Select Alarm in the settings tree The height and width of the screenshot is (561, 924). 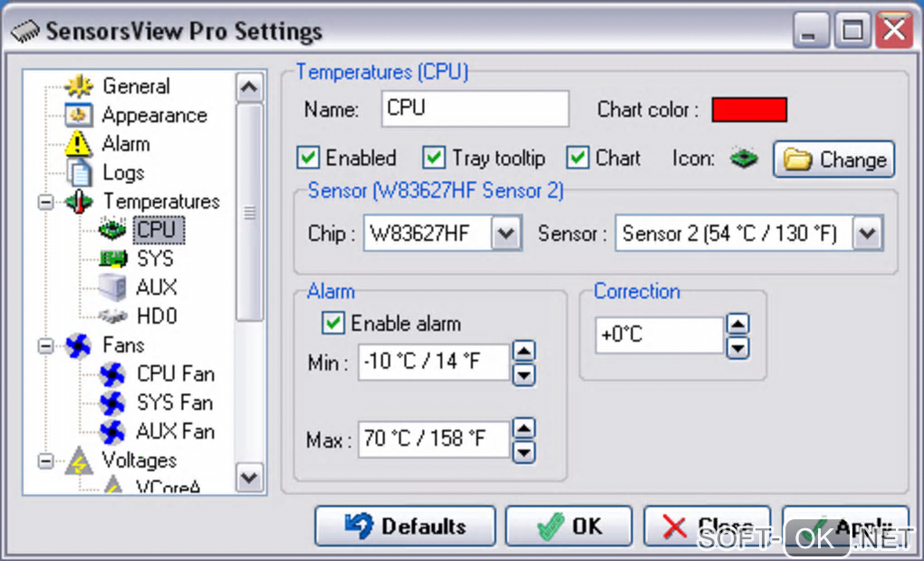coord(126,144)
